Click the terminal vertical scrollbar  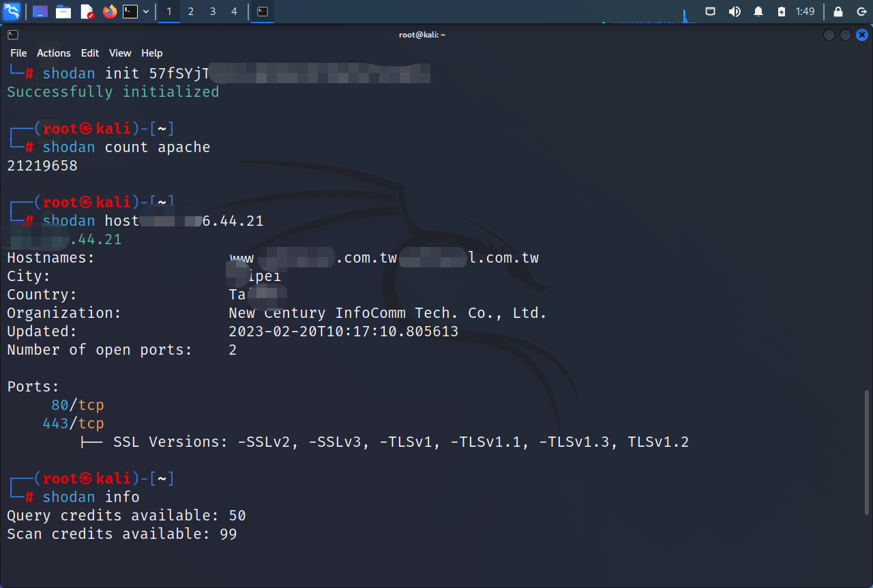(x=867, y=454)
